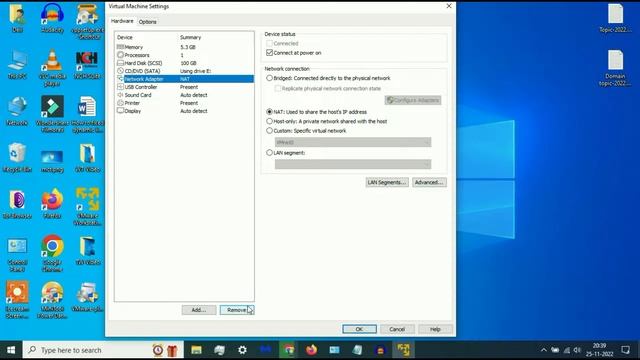Viewport: 640px width, 360px height.
Task: Click the Remove device button
Action: [237, 310]
